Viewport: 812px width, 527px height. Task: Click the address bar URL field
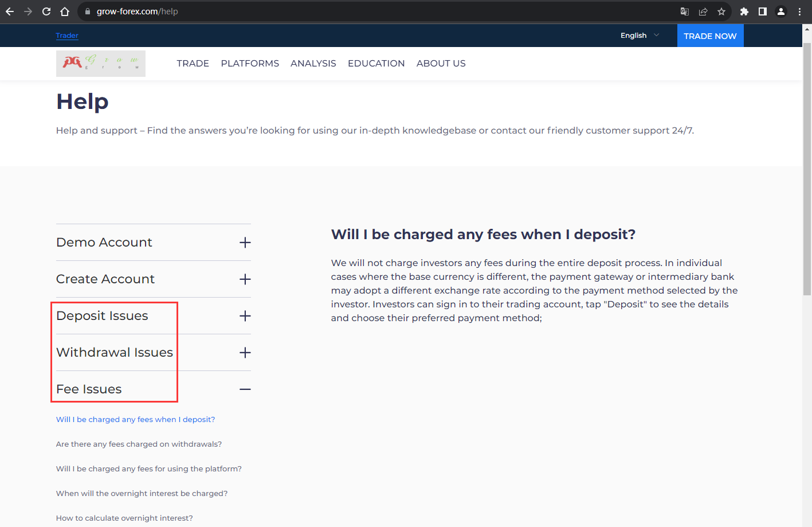click(x=378, y=11)
